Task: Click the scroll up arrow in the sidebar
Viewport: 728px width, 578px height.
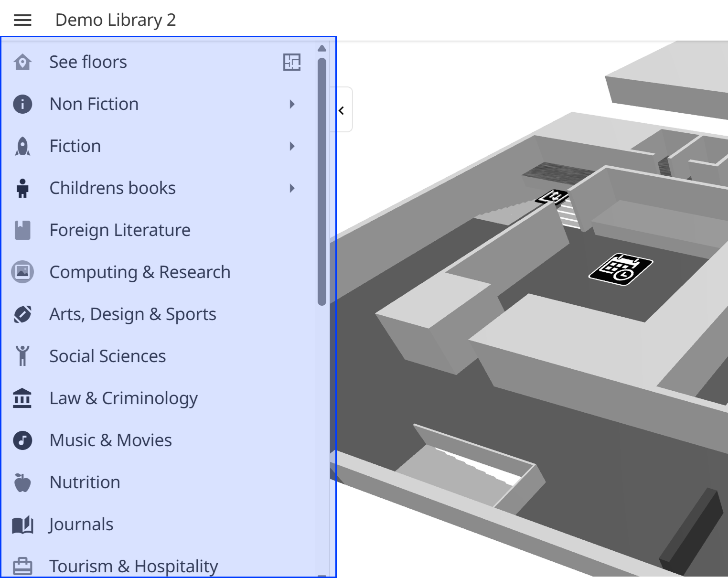Action: click(x=322, y=48)
